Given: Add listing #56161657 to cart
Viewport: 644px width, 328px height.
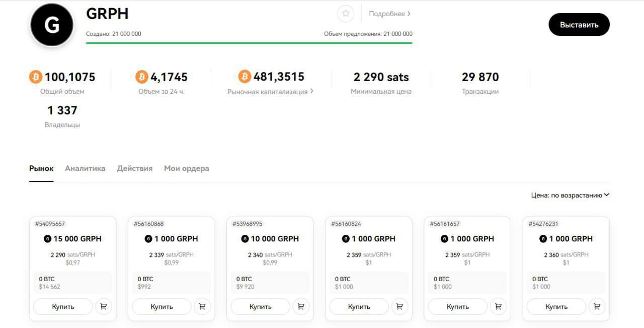Looking at the screenshot, I should 498,306.
